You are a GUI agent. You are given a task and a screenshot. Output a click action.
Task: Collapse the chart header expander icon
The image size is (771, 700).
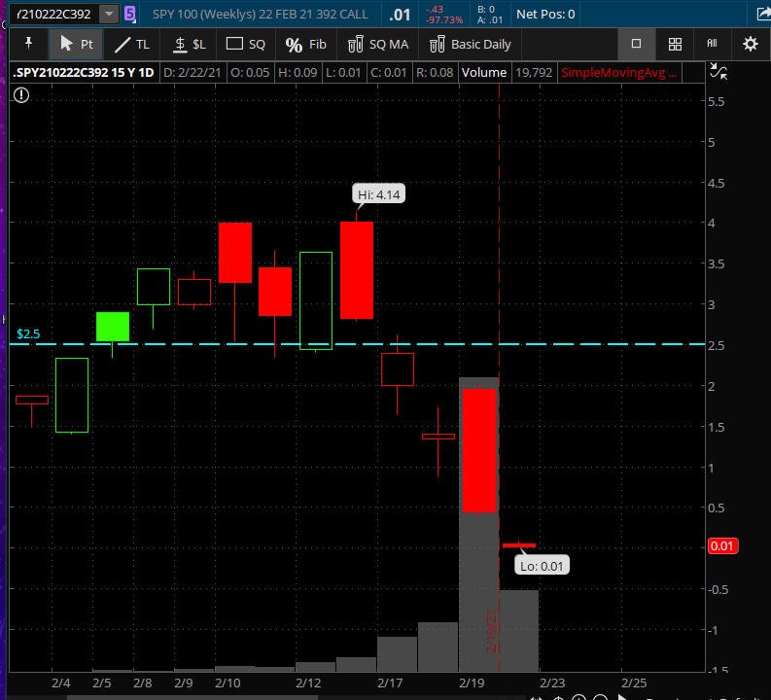click(x=718, y=72)
